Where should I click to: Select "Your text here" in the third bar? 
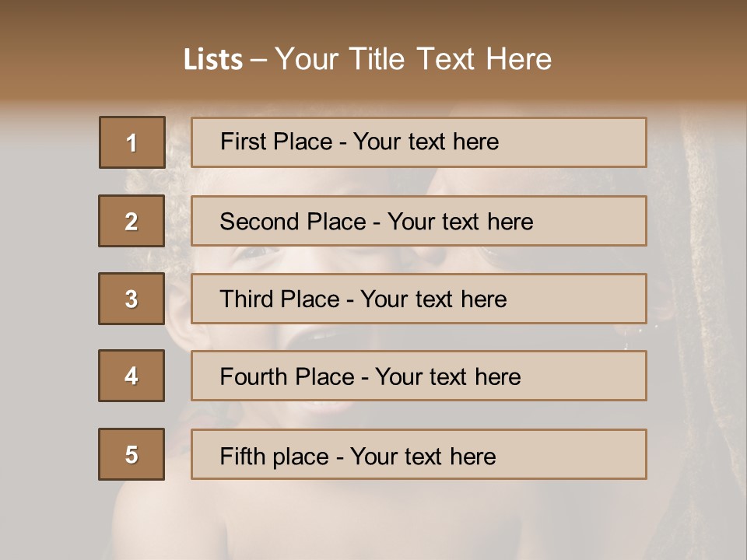click(x=433, y=299)
